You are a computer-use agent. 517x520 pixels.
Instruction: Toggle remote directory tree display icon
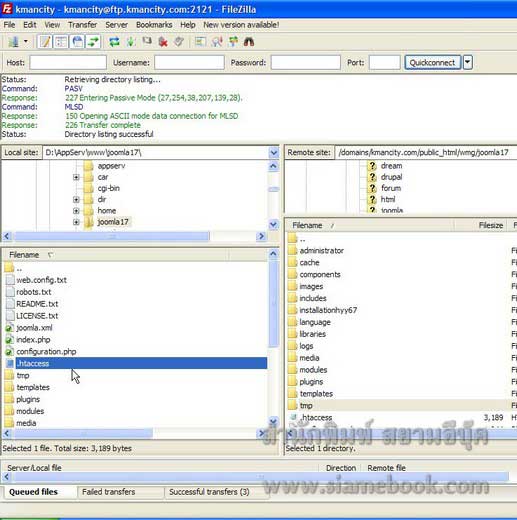(x=77, y=42)
